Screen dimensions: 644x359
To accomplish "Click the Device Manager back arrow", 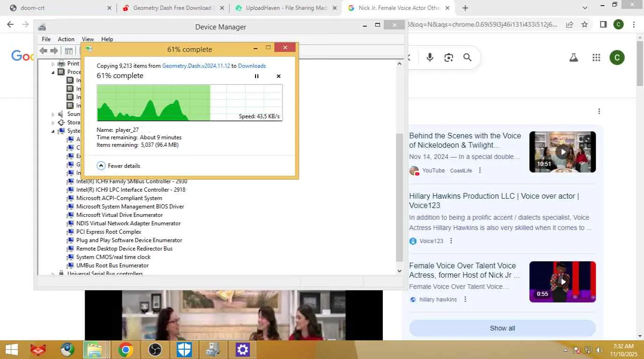I will [43, 50].
